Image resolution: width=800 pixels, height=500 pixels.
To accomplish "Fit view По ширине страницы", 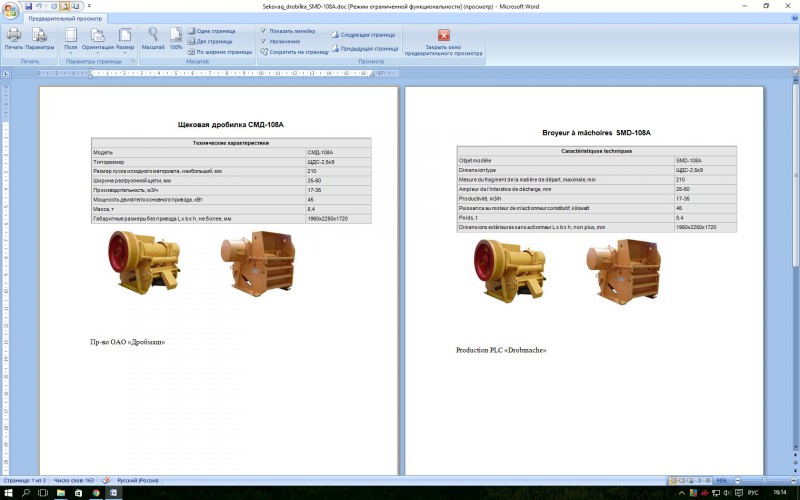I will pyautogui.click(x=220, y=52).
